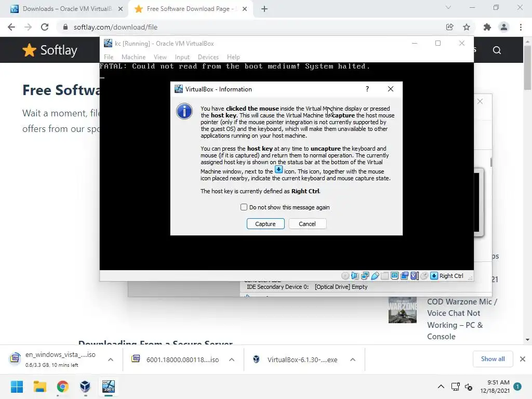Open the Chrome three-dot menu

click(x=521, y=27)
